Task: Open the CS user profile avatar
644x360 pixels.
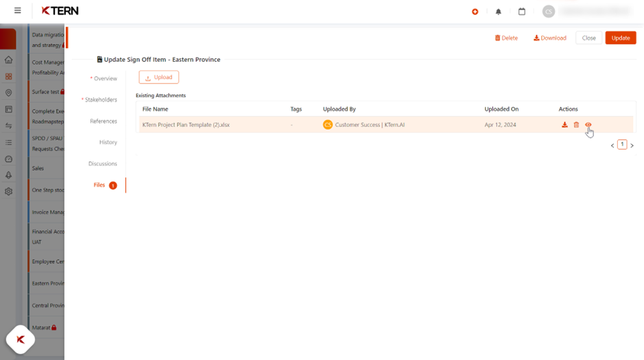Action: (x=548, y=12)
